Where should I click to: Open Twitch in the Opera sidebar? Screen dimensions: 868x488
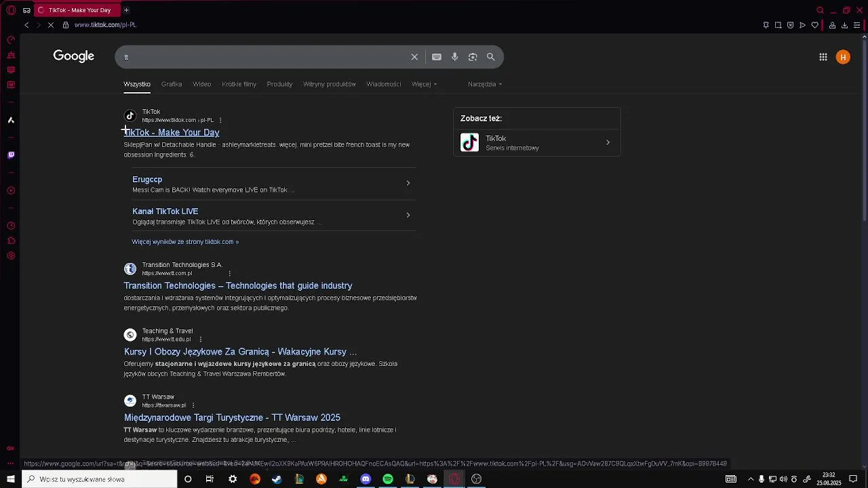coord(11,155)
